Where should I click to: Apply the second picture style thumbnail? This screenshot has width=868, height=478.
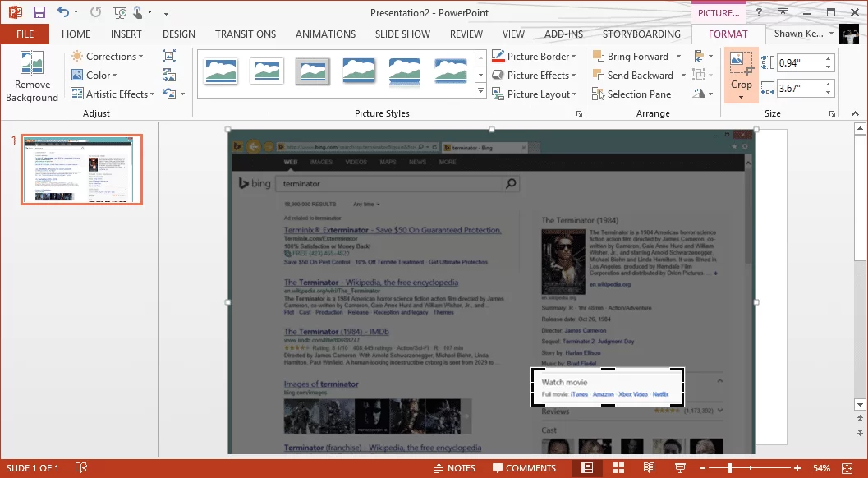[267, 71]
